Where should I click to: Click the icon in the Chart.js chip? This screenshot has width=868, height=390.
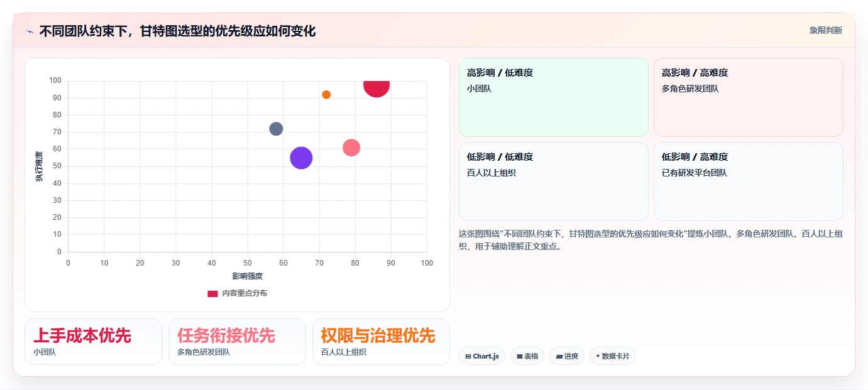point(468,356)
